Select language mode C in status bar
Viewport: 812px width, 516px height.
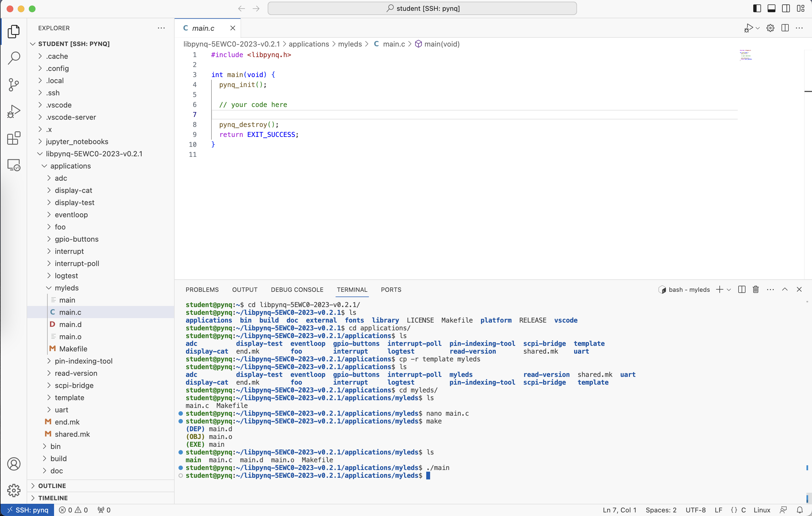pyautogui.click(x=743, y=510)
